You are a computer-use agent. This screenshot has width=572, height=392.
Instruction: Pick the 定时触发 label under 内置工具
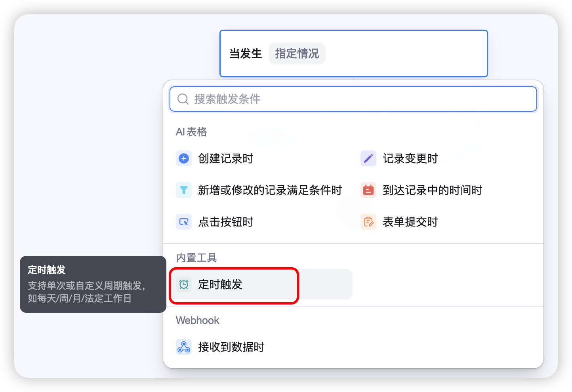tap(220, 284)
